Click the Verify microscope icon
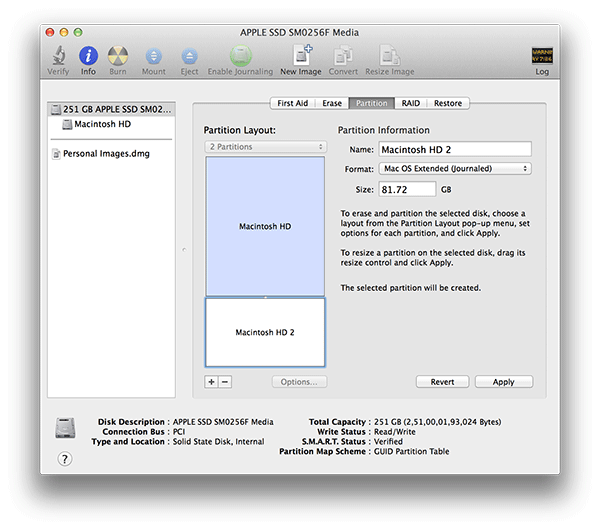The width and height of the screenshot is (600, 530). click(59, 57)
